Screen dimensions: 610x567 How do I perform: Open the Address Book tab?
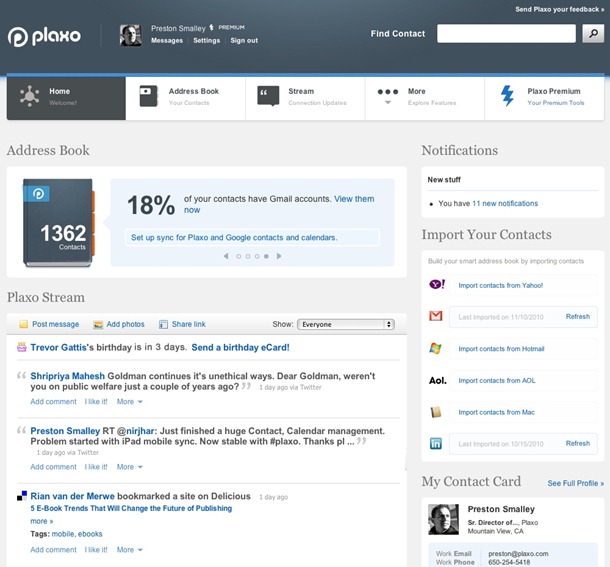[186, 98]
